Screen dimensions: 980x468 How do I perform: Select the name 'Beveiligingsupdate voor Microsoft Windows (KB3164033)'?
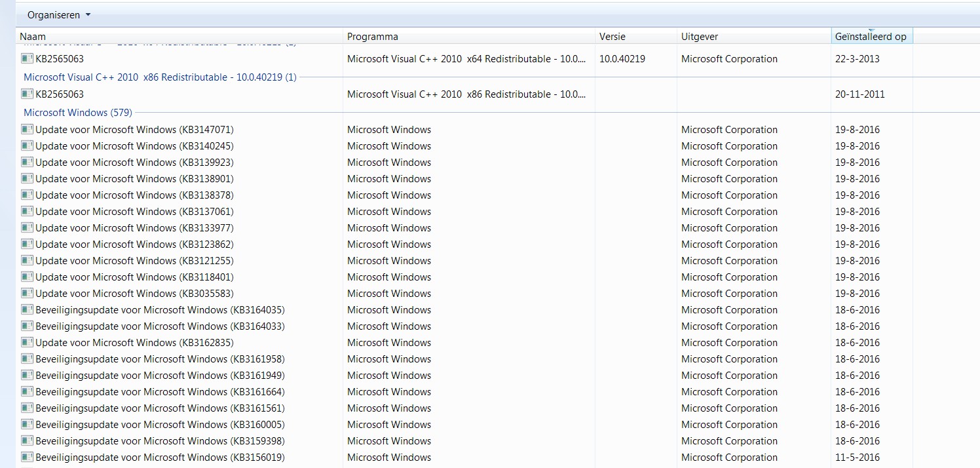pyautogui.click(x=160, y=326)
